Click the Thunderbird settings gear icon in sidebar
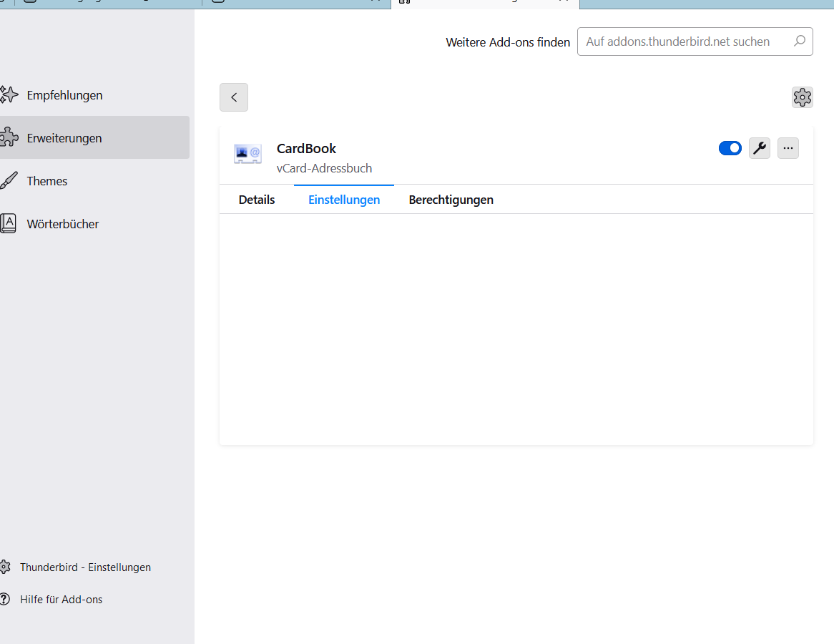Screen dimensions: 834x644 [5, 567]
